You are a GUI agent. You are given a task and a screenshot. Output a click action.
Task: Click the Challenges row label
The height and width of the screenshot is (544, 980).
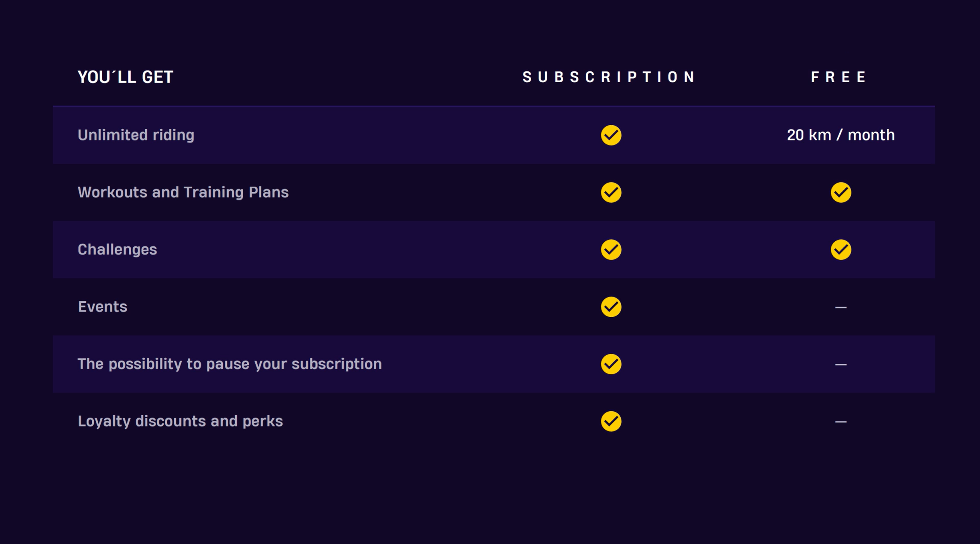(x=117, y=249)
